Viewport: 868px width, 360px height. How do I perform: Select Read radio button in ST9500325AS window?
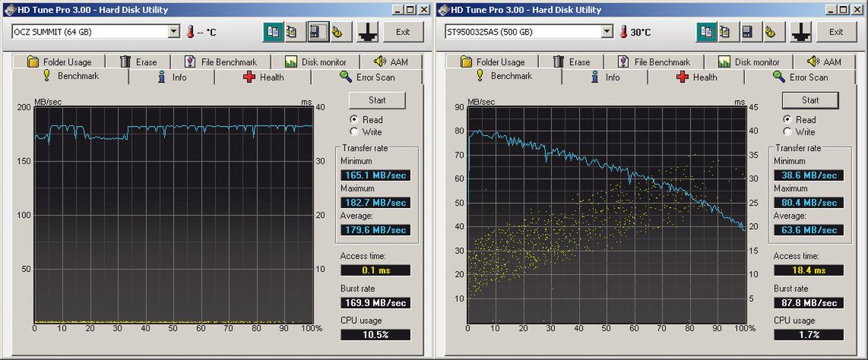(787, 119)
